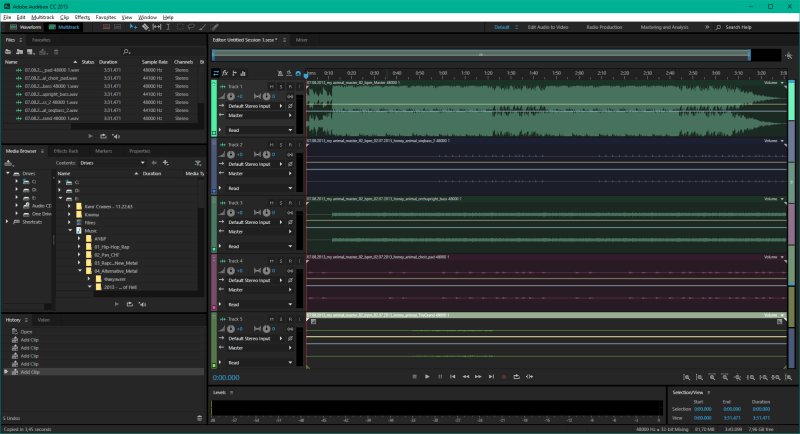
Task: Collapse the Music folder in tree
Action: pyautogui.click(x=70, y=231)
